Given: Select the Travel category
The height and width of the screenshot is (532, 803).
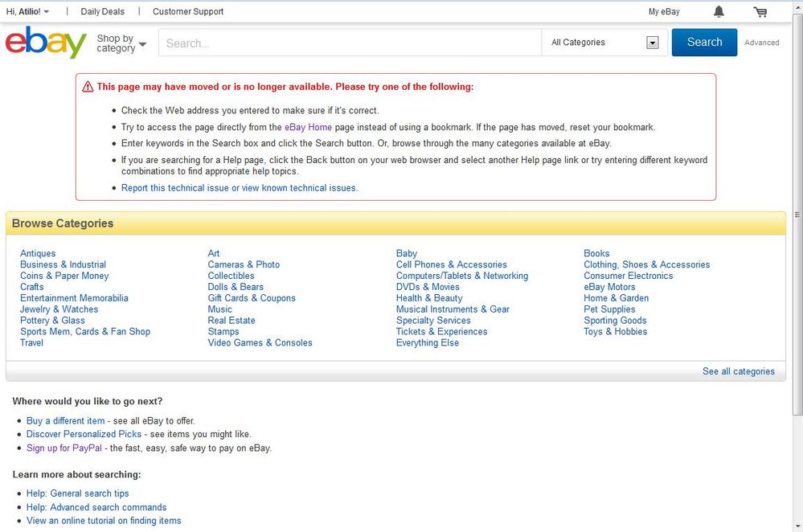Looking at the screenshot, I should pyautogui.click(x=32, y=343).
